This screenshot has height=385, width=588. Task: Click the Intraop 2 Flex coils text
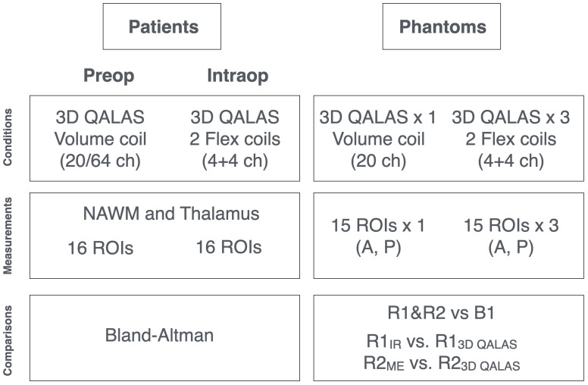point(235,139)
